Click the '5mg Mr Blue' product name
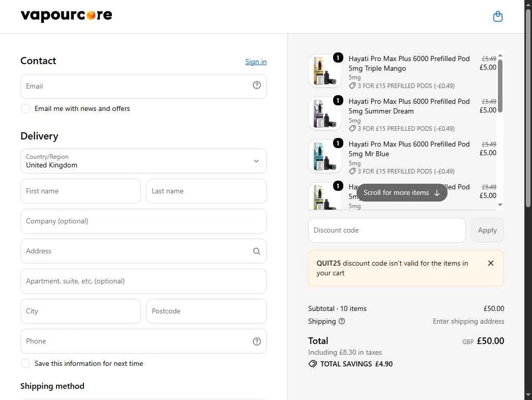The image size is (532, 400). pyautogui.click(x=369, y=154)
